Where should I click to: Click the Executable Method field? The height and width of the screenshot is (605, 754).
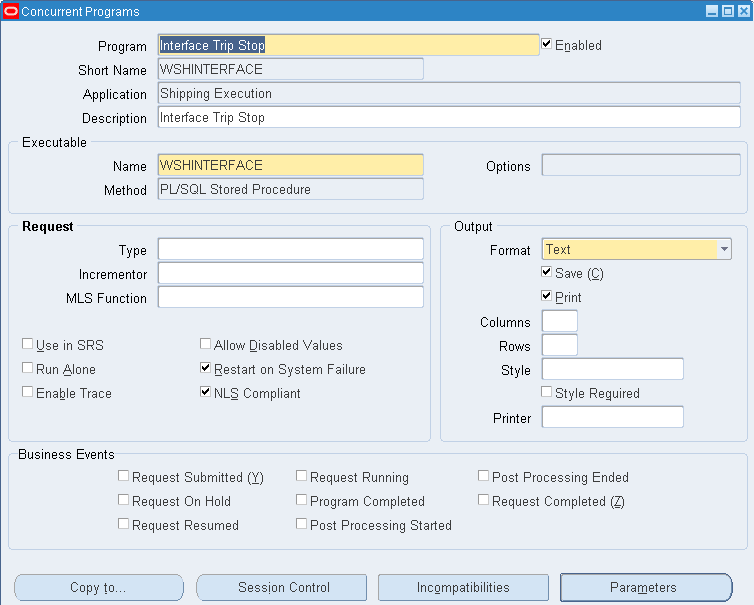coord(290,189)
